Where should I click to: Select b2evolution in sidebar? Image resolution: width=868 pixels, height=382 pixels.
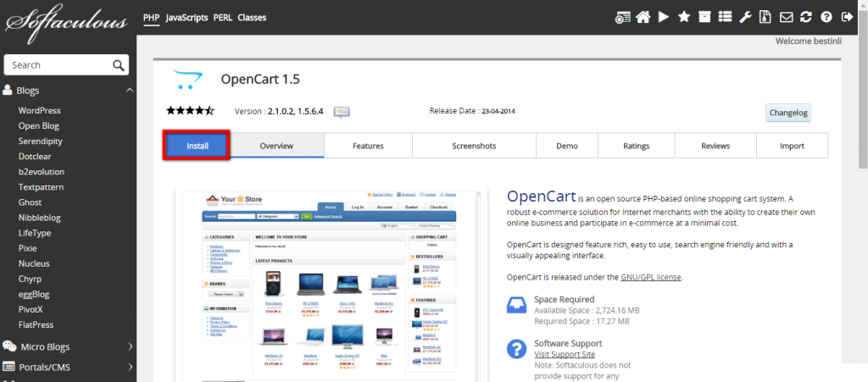(x=41, y=172)
